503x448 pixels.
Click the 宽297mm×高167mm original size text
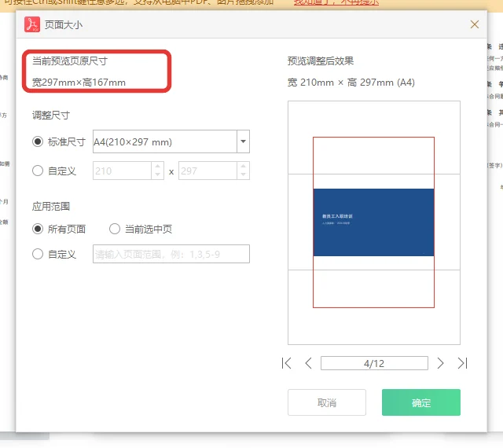(79, 83)
